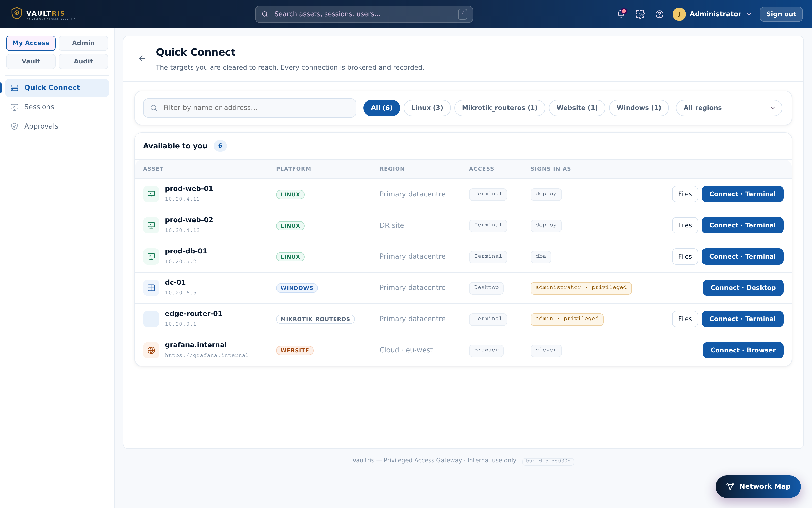
Task: Click the dba sign-in badge
Action: coord(540,257)
